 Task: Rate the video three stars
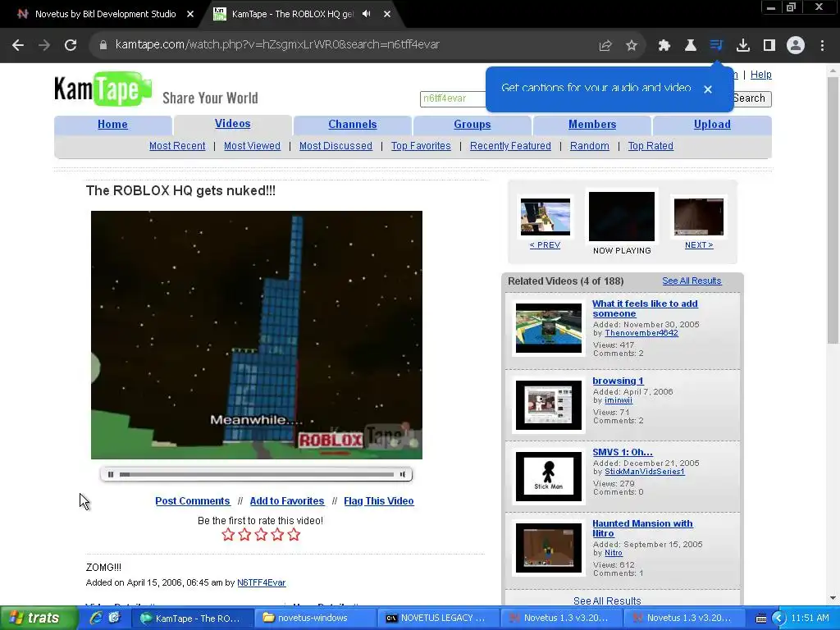point(261,535)
